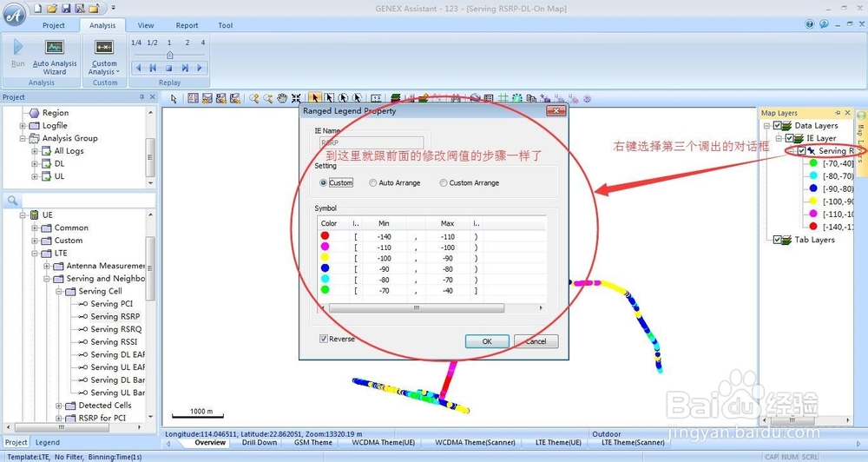868x462 pixels.
Task: Select the Custom radio button in Setting
Action: tap(323, 183)
